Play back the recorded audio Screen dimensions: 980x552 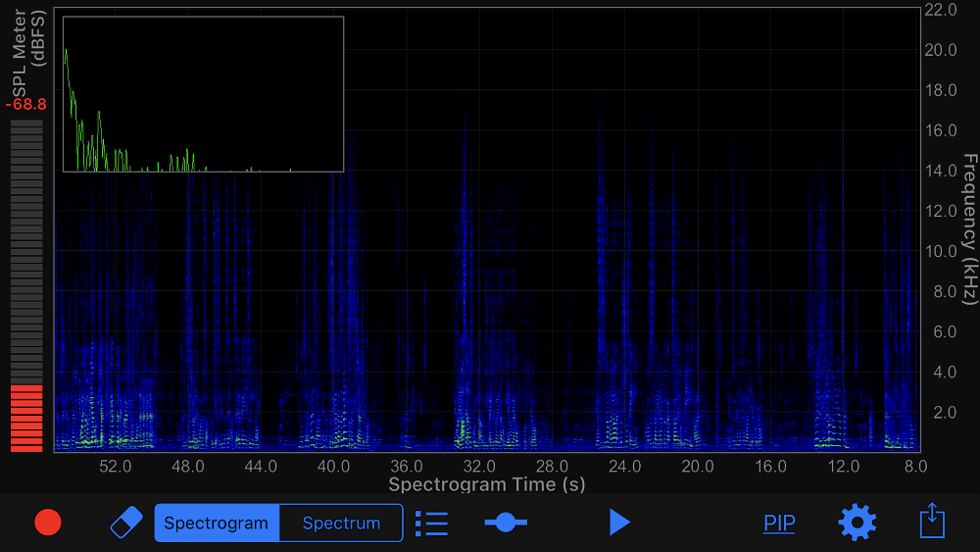pos(619,522)
